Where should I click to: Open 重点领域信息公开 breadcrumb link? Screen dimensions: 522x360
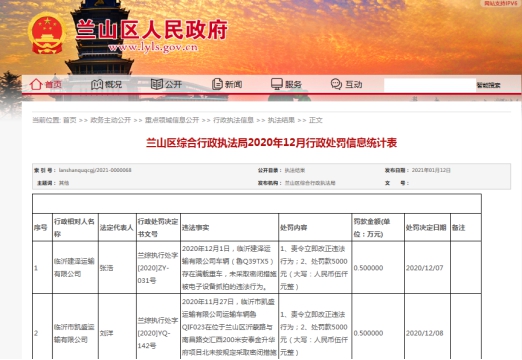(172, 120)
